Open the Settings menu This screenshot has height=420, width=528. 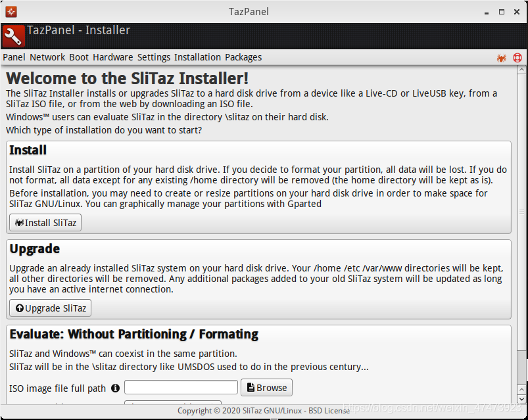tap(154, 57)
